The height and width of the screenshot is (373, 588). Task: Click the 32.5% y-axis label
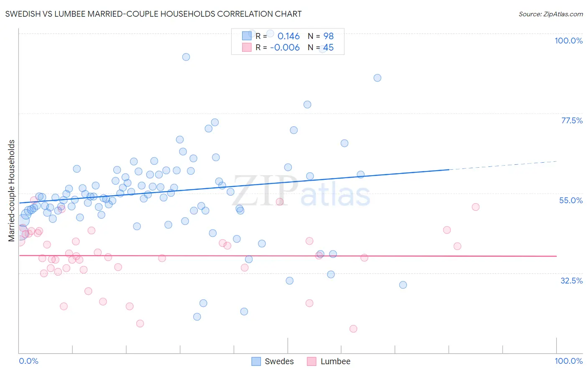(572, 281)
